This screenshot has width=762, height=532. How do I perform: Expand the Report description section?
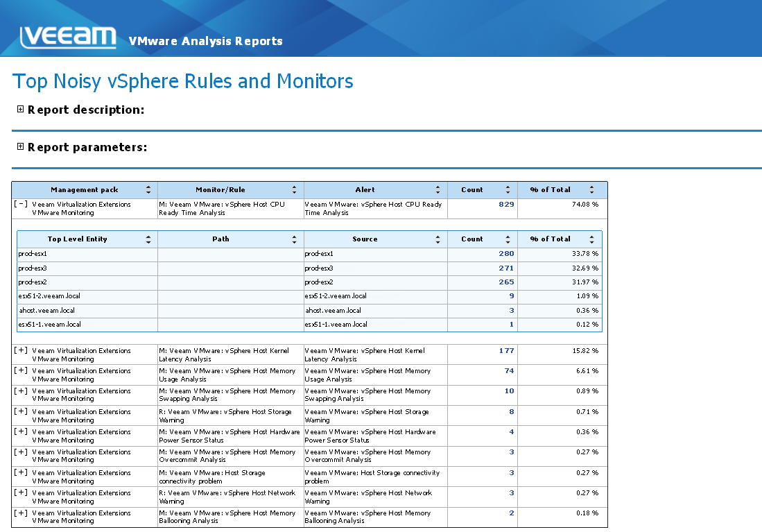pos(20,109)
